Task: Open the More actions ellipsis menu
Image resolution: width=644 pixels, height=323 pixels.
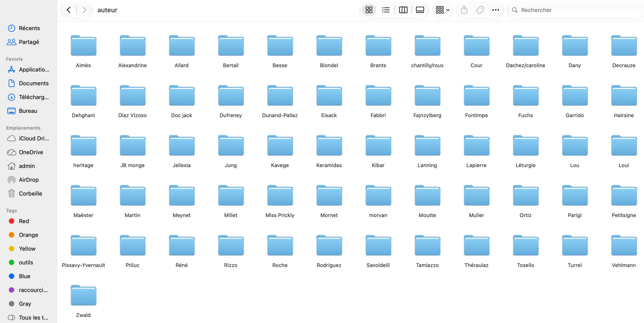Action: point(496,10)
